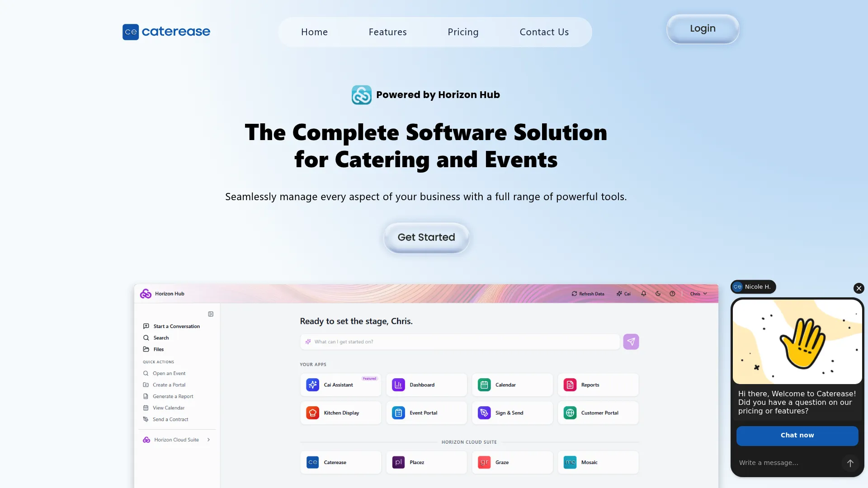The width and height of the screenshot is (868, 488).
Task: Click the 'Powered by Horizon Hub' text
Action: click(438, 95)
